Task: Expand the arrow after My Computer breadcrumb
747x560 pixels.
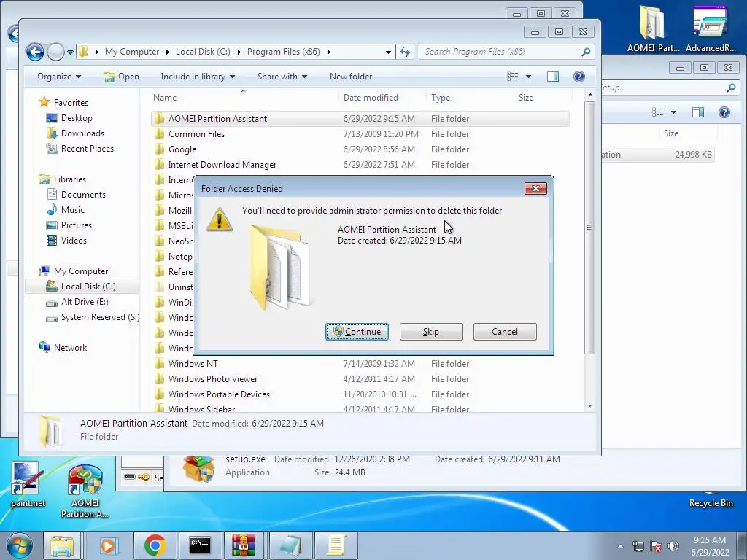Action: 168,52
